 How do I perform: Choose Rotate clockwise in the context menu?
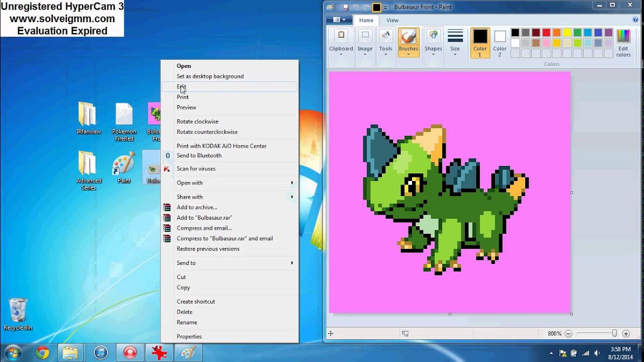pos(229,122)
